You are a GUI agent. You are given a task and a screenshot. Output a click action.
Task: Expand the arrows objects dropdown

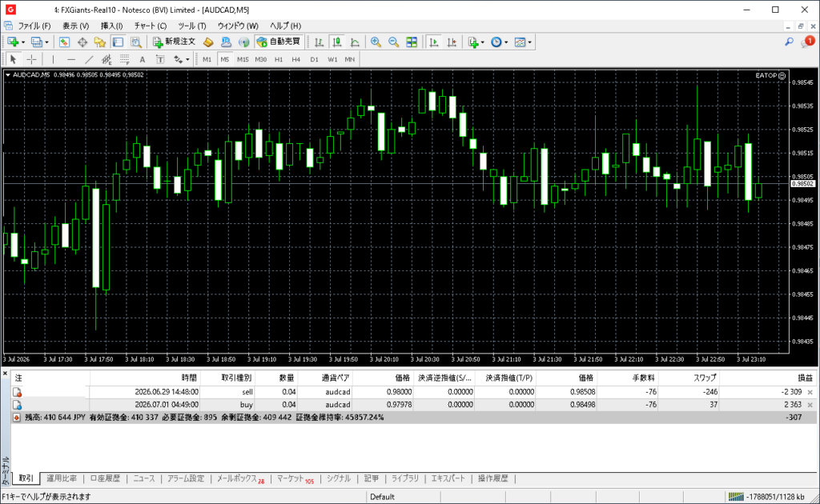pos(187,59)
